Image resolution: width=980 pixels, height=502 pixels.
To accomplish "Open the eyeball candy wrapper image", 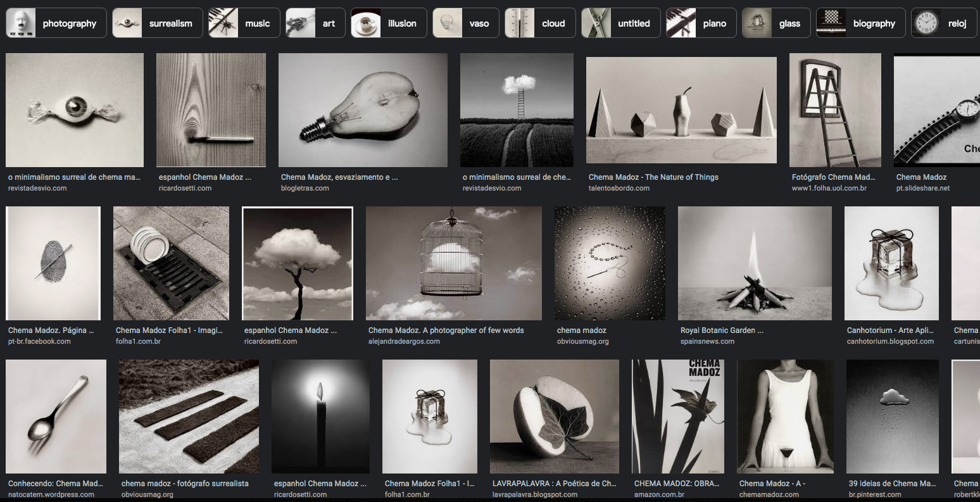I will 75,110.
